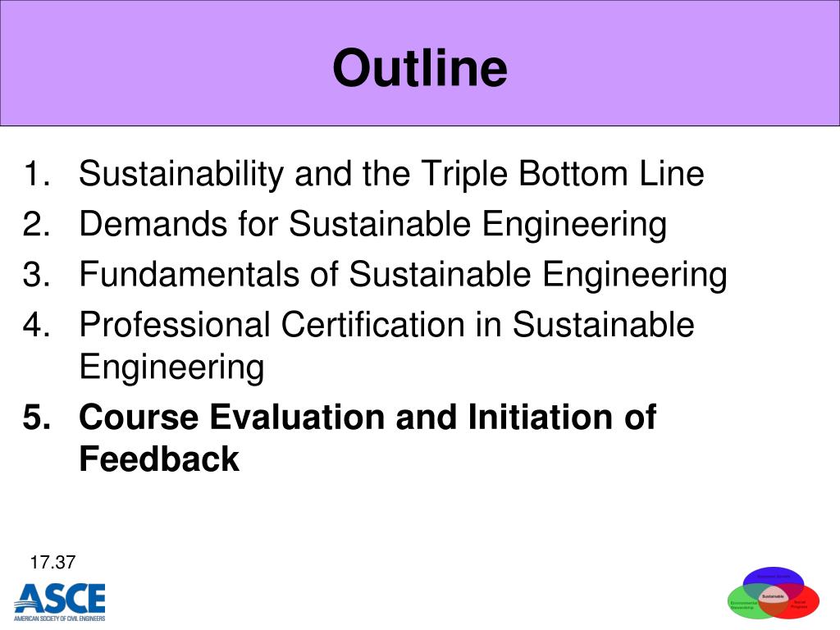Click the Outline slide title
The height and width of the screenshot is (630, 840).
point(419,67)
